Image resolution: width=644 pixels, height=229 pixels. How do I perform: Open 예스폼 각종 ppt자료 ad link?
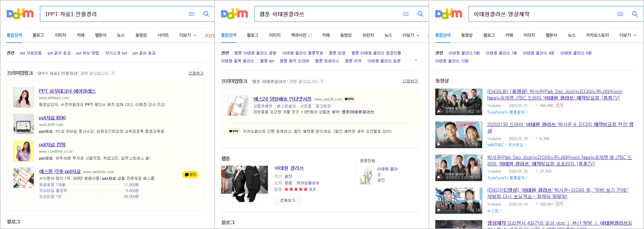coord(59,171)
